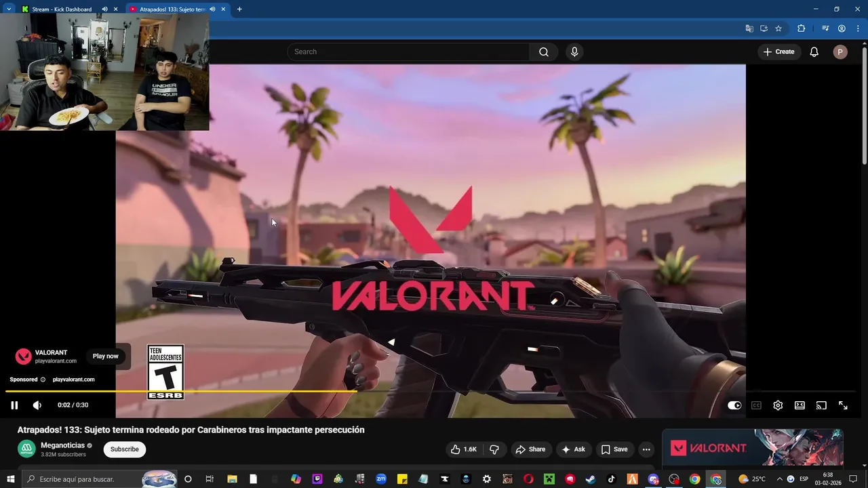868x488 pixels.
Task: Mute the YouTube tab audio icon
Action: click(x=212, y=9)
